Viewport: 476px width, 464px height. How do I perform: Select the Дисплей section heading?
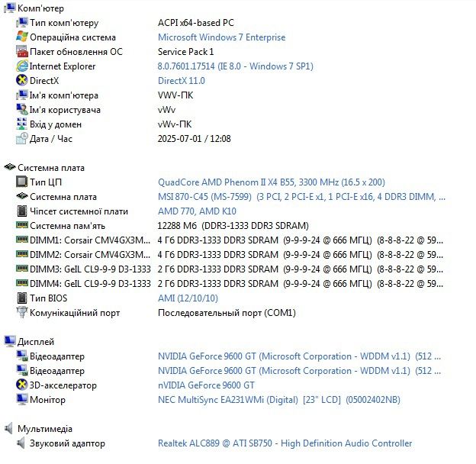click(x=36, y=342)
